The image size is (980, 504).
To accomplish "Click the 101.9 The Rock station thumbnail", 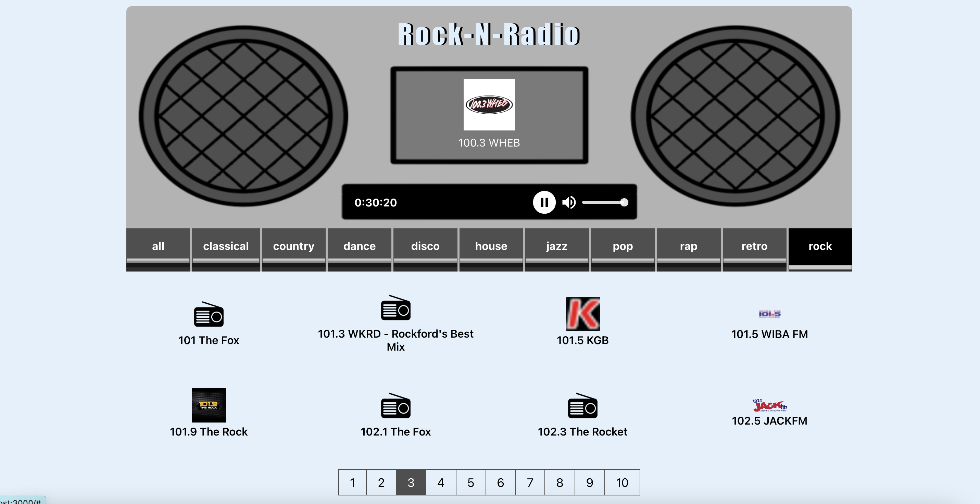I will click(209, 405).
